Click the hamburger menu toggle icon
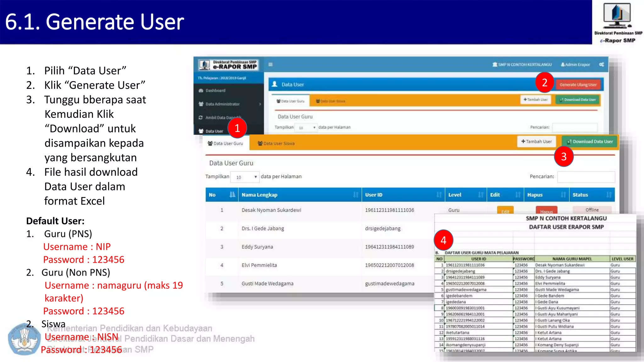Screen dimensions: 644x362 [x=270, y=64]
